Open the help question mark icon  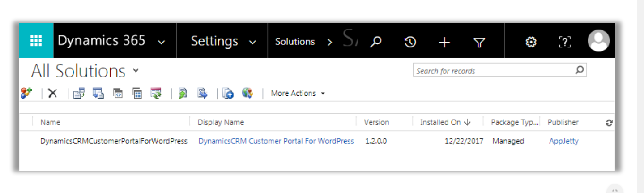click(565, 42)
